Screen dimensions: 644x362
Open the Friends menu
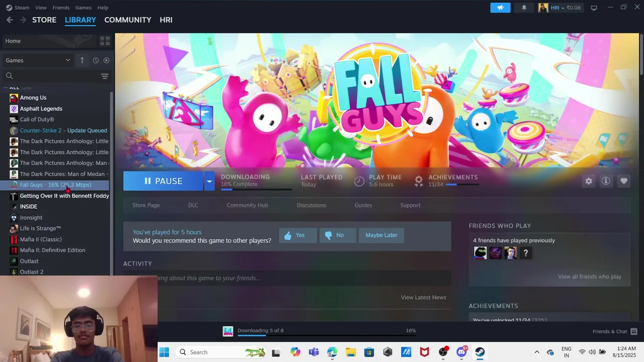(x=61, y=8)
